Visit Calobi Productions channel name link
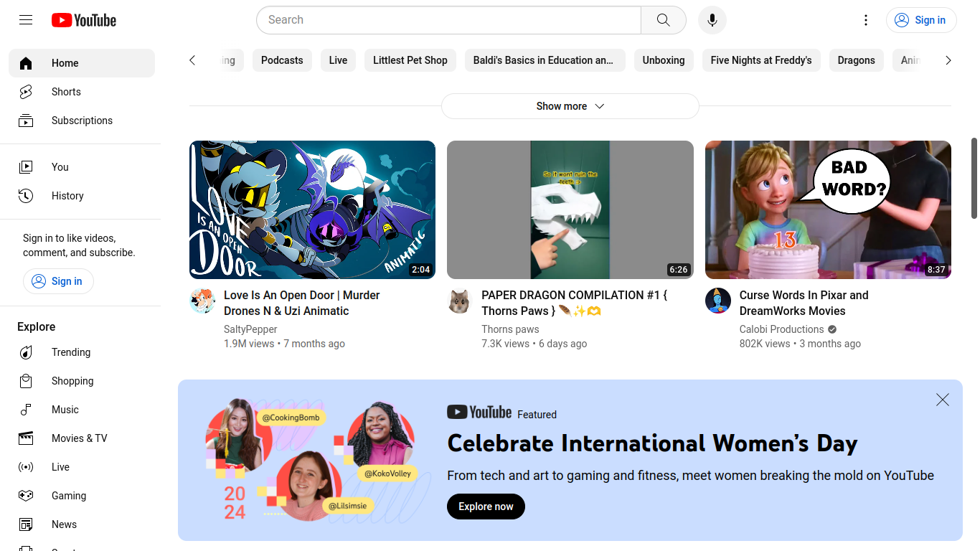 pyautogui.click(x=781, y=329)
